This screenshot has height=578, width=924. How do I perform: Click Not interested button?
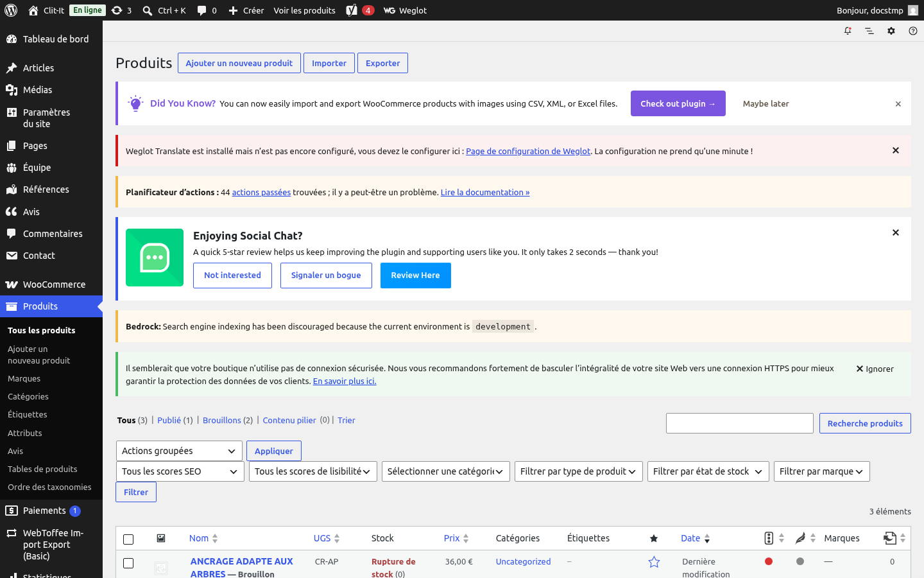[232, 276]
